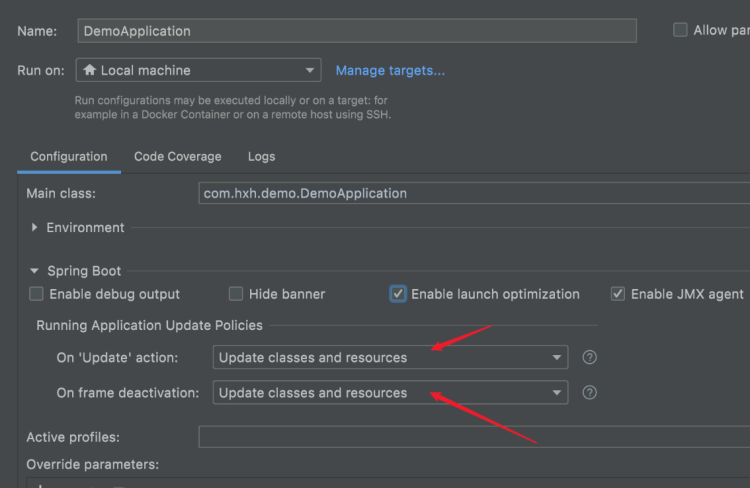Expand the Environment section
This screenshot has width=750, height=488.
click(34, 228)
